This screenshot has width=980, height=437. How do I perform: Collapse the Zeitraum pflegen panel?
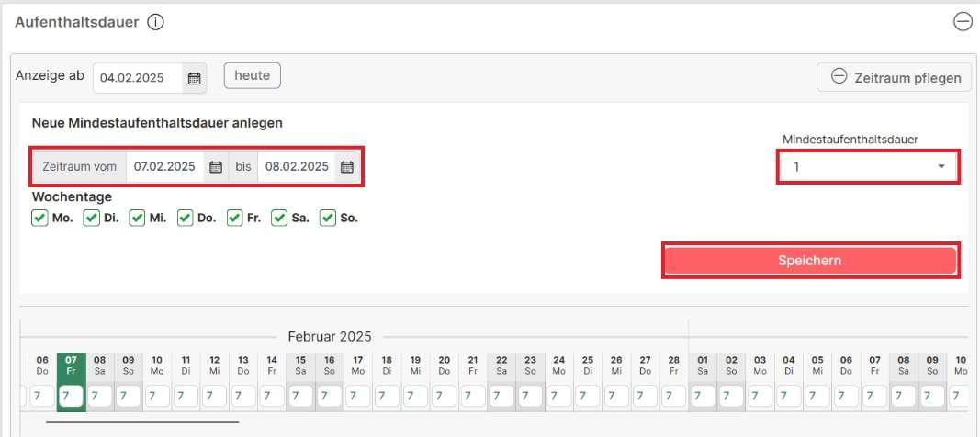[x=895, y=77]
